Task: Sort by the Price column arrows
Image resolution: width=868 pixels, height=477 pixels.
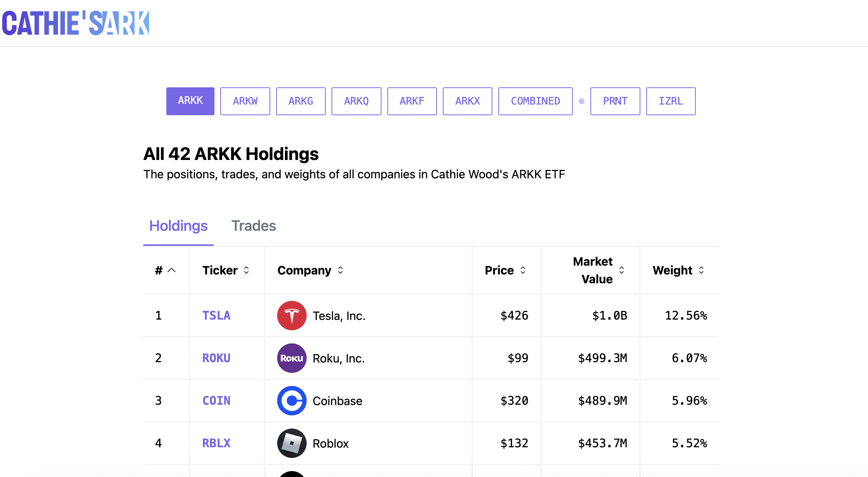Action: (523, 270)
